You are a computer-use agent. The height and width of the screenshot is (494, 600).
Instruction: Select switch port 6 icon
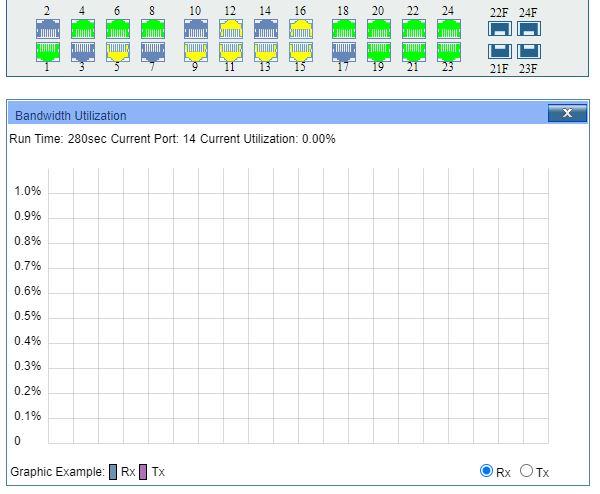click(118, 29)
